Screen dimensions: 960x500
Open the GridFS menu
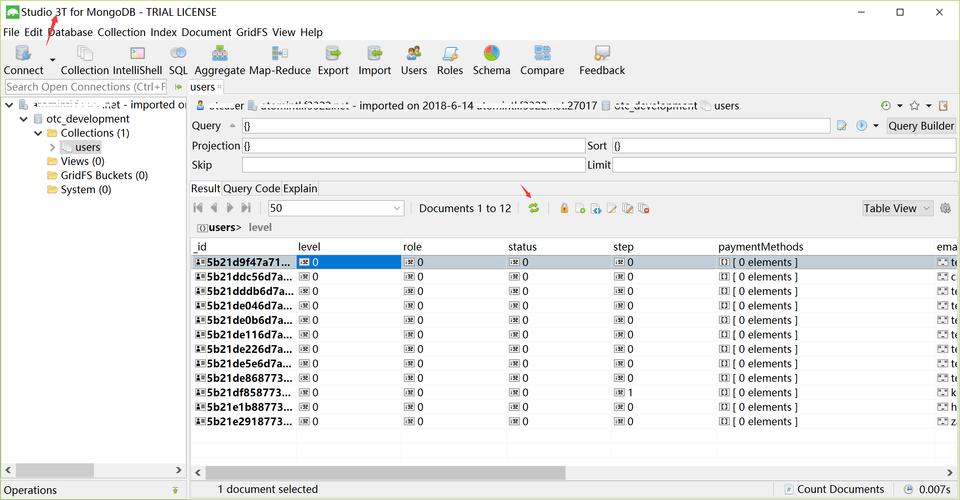[253, 32]
